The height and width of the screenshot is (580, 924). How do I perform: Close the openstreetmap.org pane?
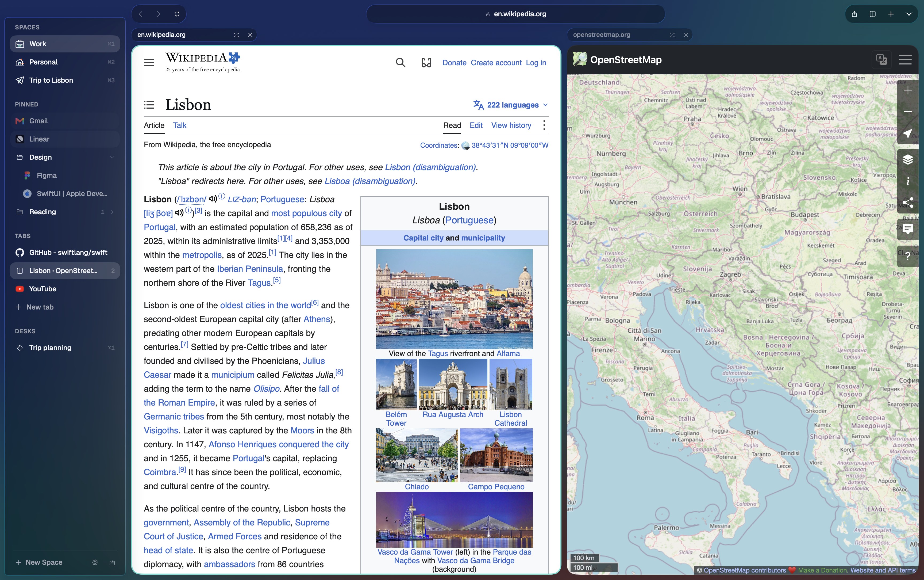click(686, 35)
